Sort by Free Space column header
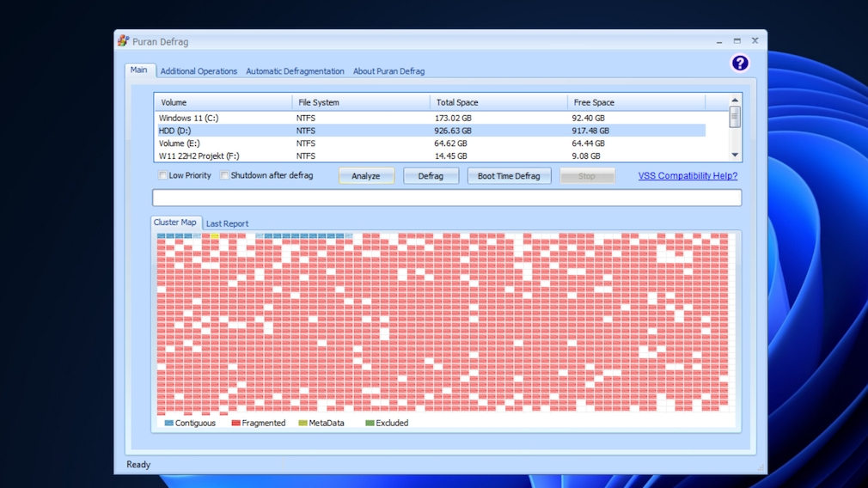The height and width of the screenshot is (488, 868). [x=635, y=102]
